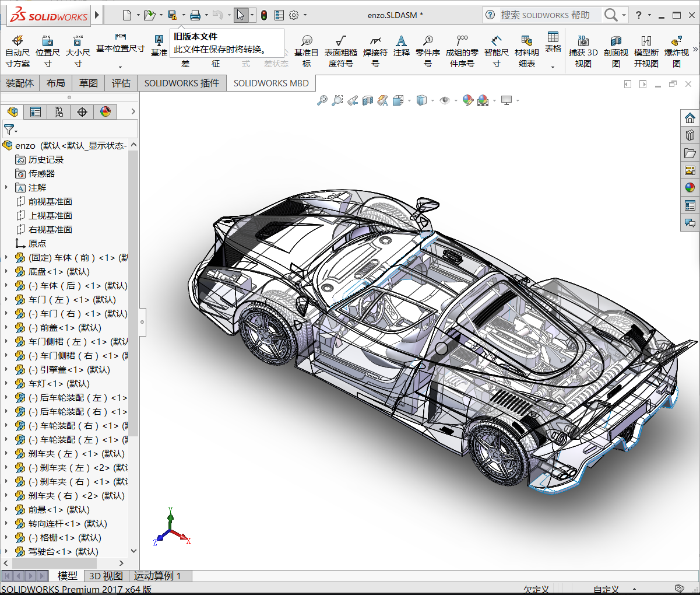This screenshot has height=595, width=700.
Task: Open the Options gear icon
Action: [x=294, y=15]
